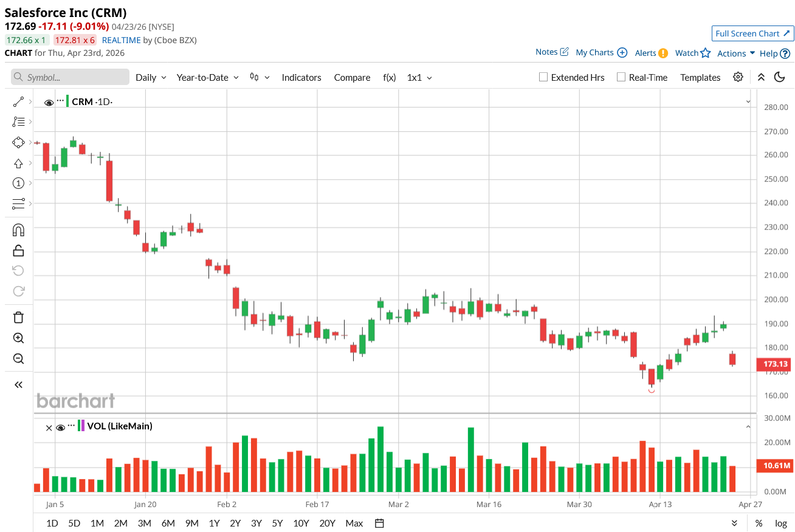The image size is (795, 532).
Task: Zoom out using the magnifier minus icon
Action: [x=18, y=358]
